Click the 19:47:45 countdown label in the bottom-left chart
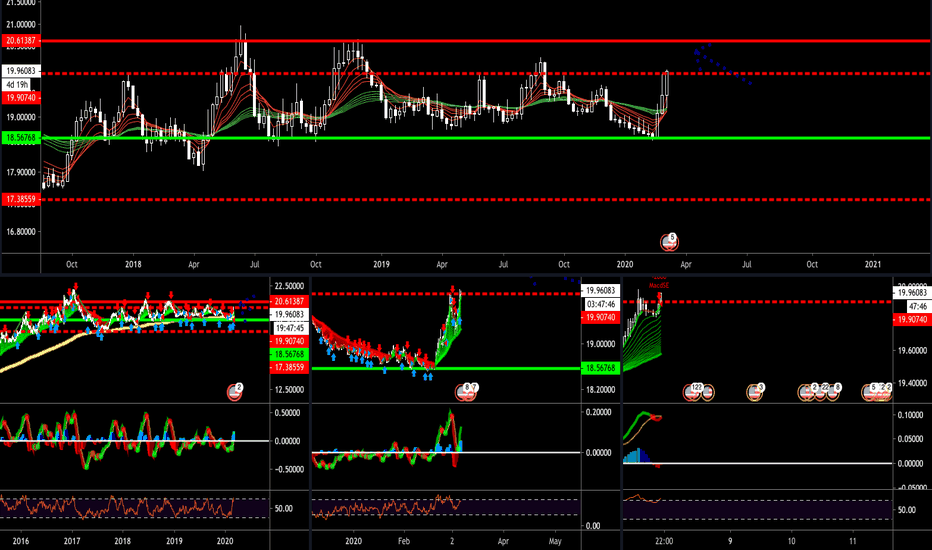The width and height of the screenshot is (932, 550). (289, 328)
